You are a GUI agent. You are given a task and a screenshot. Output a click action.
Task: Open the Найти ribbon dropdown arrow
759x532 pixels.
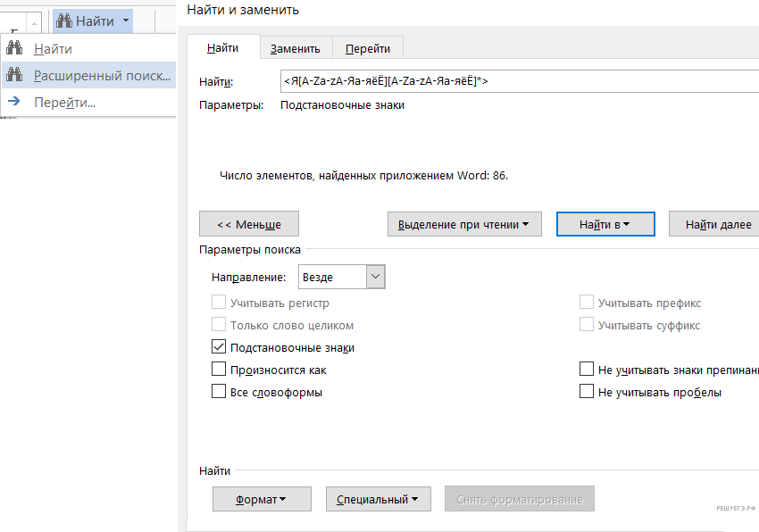pyautogui.click(x=126, y=21)
